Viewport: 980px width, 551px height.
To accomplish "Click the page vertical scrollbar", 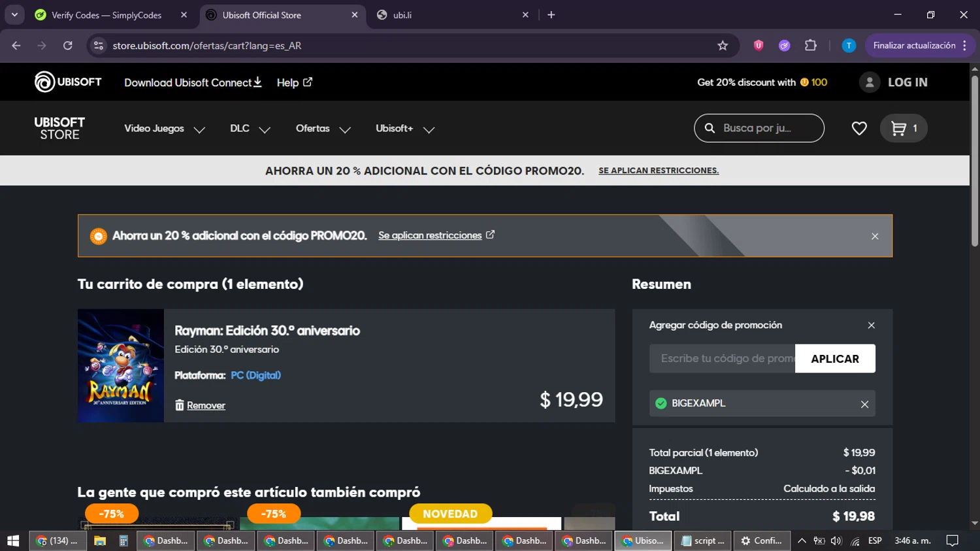I will (975, 161).
